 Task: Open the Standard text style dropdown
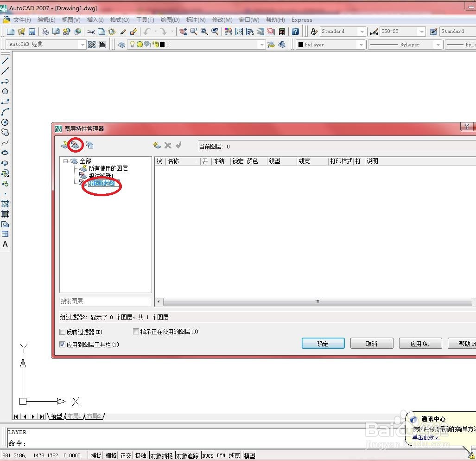point(362,32)
